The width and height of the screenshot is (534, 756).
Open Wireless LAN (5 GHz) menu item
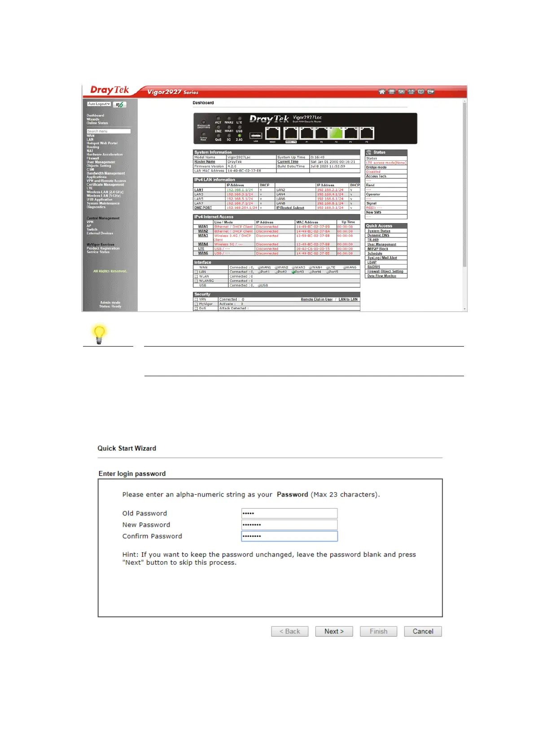104,196
